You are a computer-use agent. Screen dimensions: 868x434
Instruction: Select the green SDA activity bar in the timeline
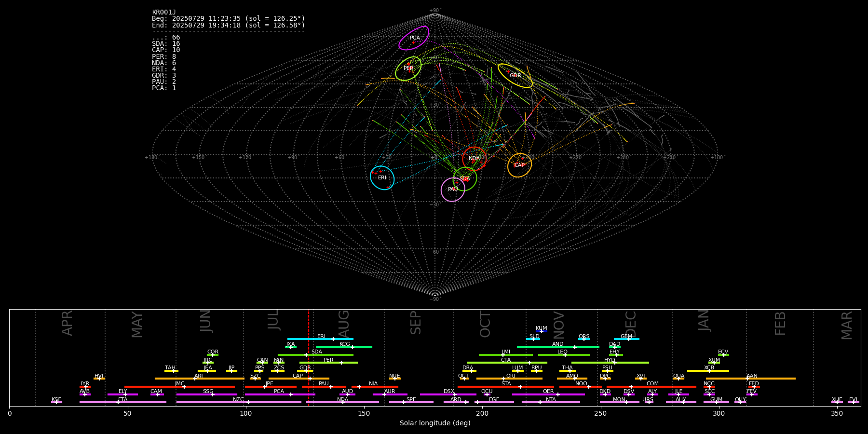(x=315, y=355)
